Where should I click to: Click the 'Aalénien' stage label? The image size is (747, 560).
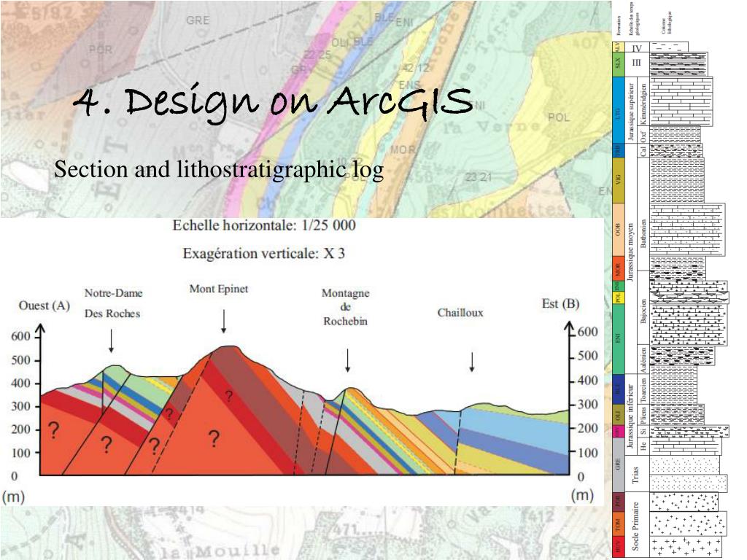pos(643,360)
